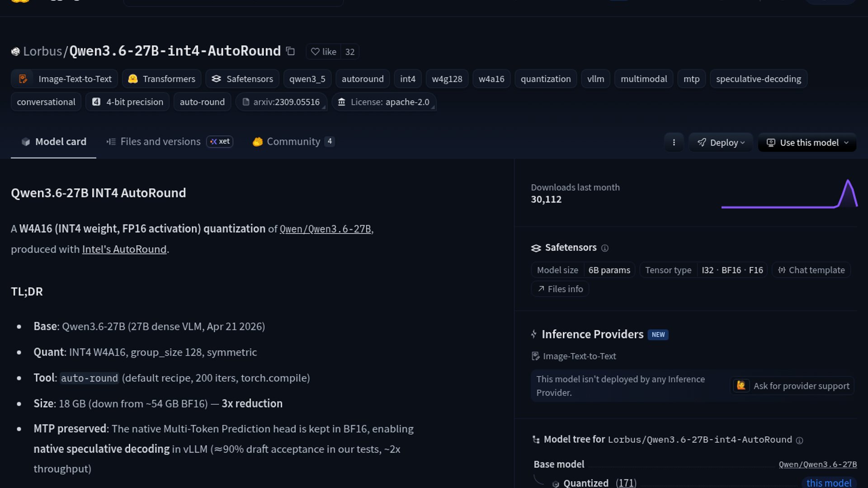Image resolution: width=868 pixels, height=488 pixels.
Task: Switch to Files and versions tab
Action: (160, 142)
